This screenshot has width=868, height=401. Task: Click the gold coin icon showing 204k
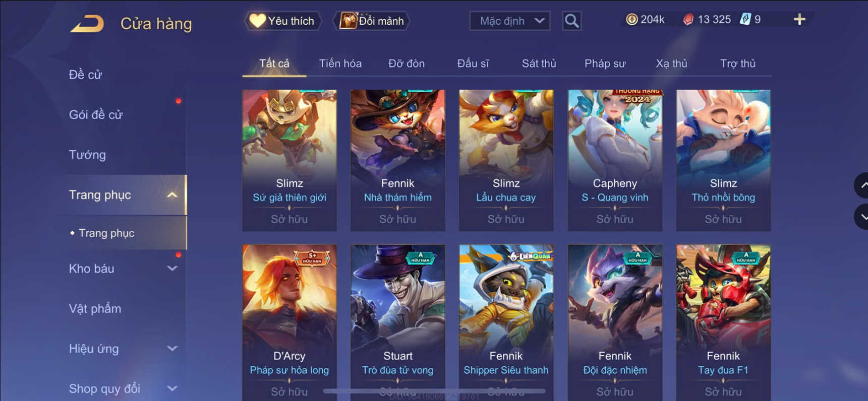pyautogui.click(x=631, y=19)
